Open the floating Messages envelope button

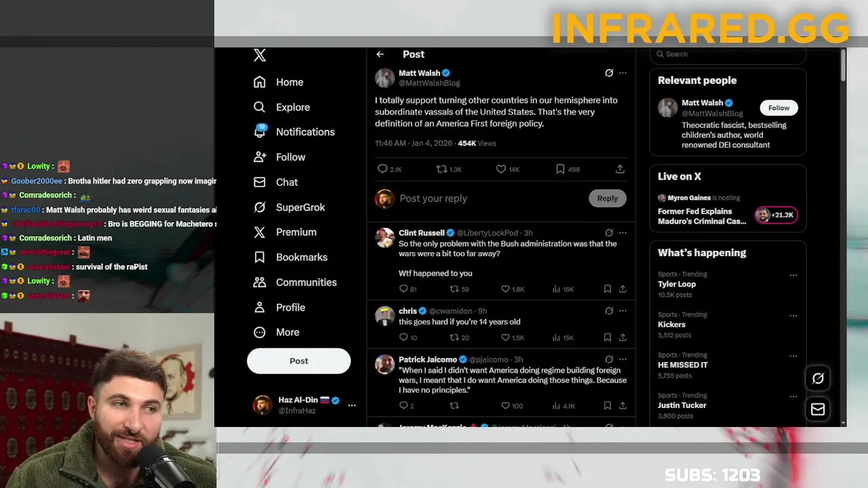click(x=818, y=409)
